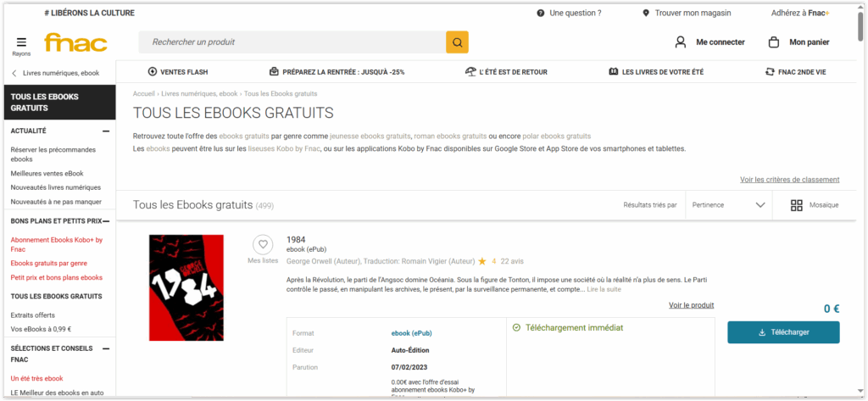
Task: Click Une question ? link
Action: 576,13
